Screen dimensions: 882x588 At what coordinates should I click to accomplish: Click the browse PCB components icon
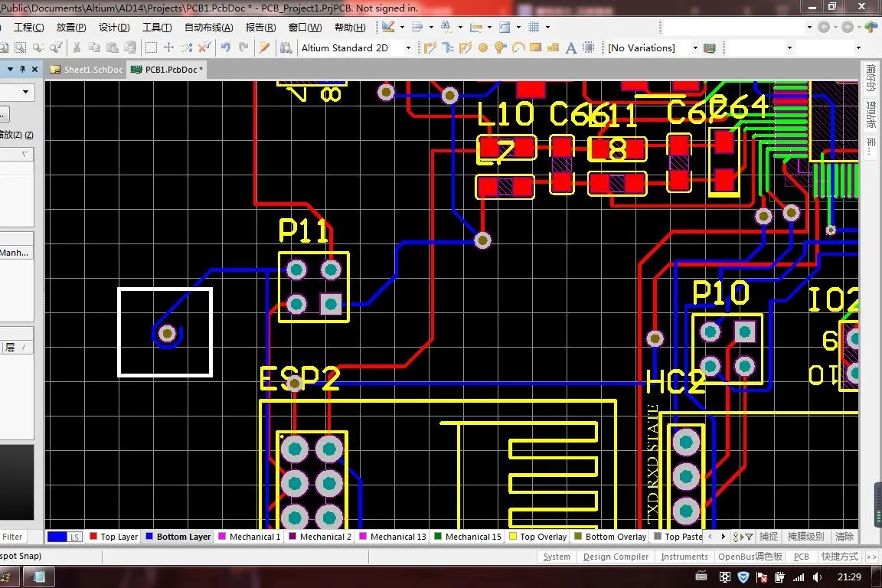pos(286,47)
